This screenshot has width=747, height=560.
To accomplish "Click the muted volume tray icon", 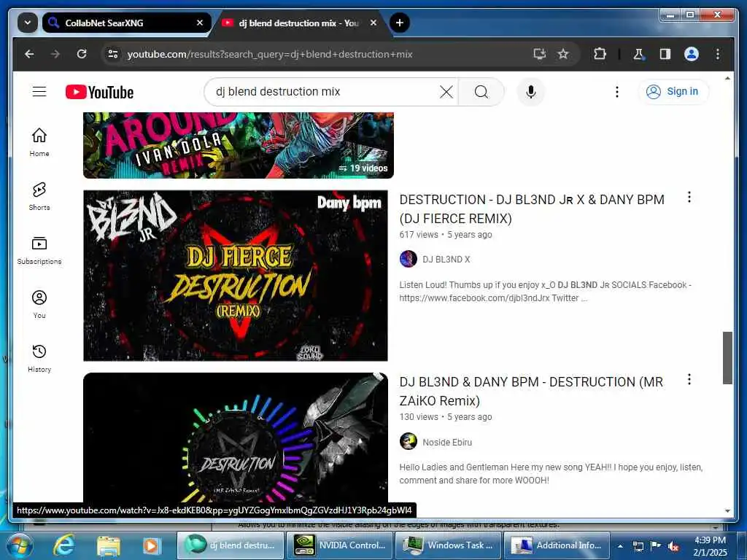I will click(x=673, y=546).
